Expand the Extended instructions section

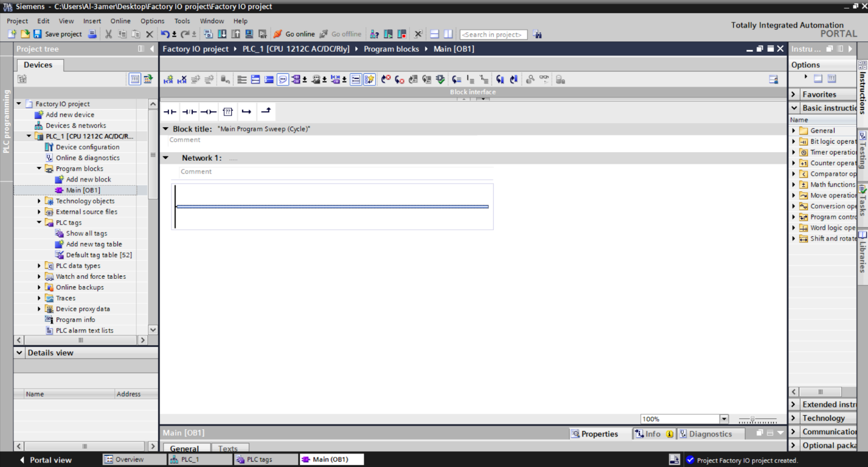(x=794, y=404)
